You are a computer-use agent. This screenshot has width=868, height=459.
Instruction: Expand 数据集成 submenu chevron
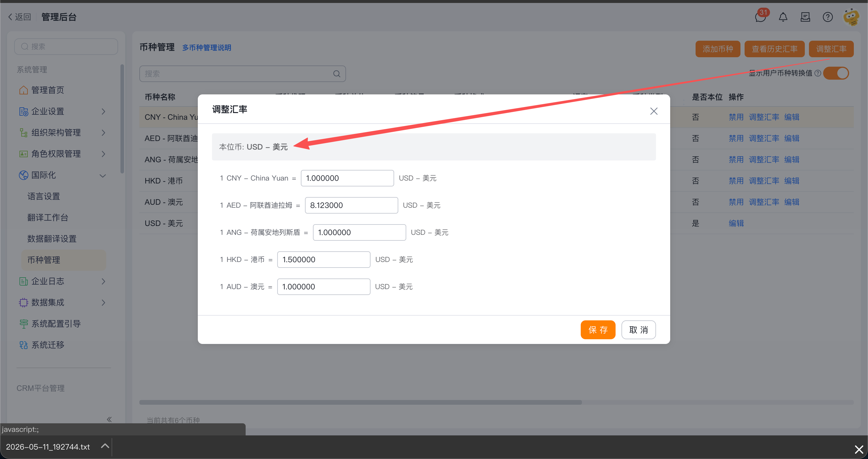tap(103, 302)
